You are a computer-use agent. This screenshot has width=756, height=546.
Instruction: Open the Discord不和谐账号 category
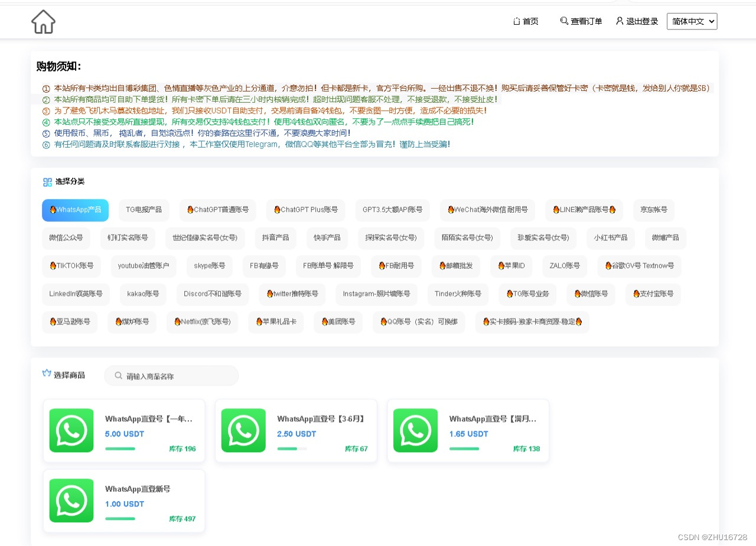(213, 294)
